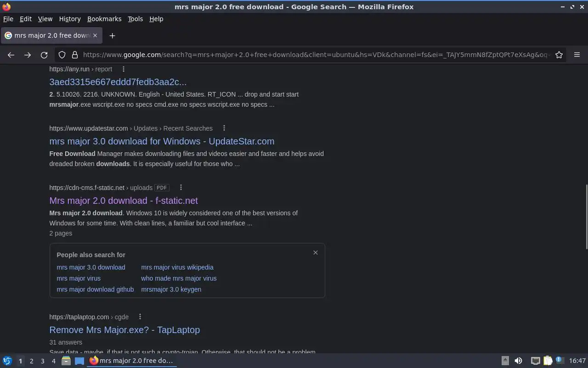Click the Firefox logo in title bar
The height and width of the screenshot is (368, 588).
point(6,7)
